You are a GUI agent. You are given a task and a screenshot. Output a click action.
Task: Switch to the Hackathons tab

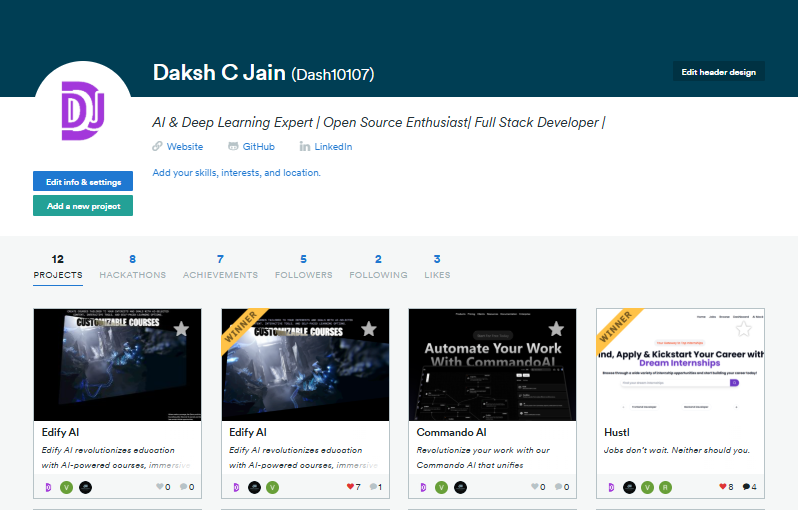132,267
